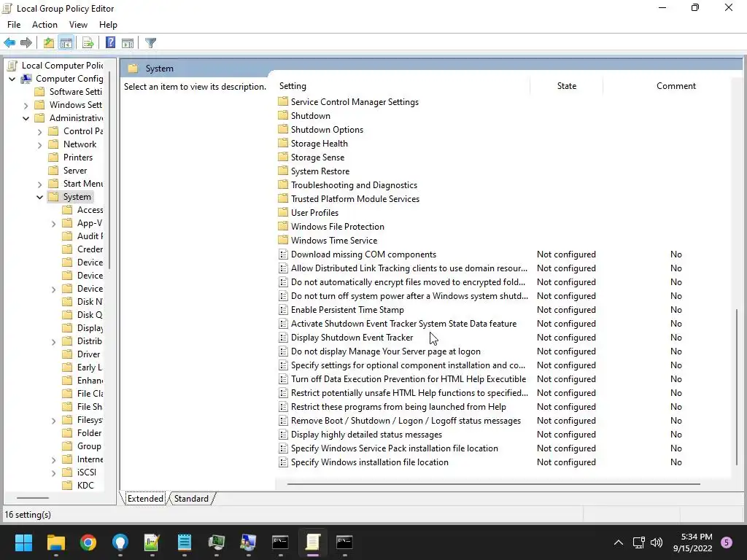Expand the Windows Settings tree node
This screenshot has height=560, width=747.
pos(26,105)
